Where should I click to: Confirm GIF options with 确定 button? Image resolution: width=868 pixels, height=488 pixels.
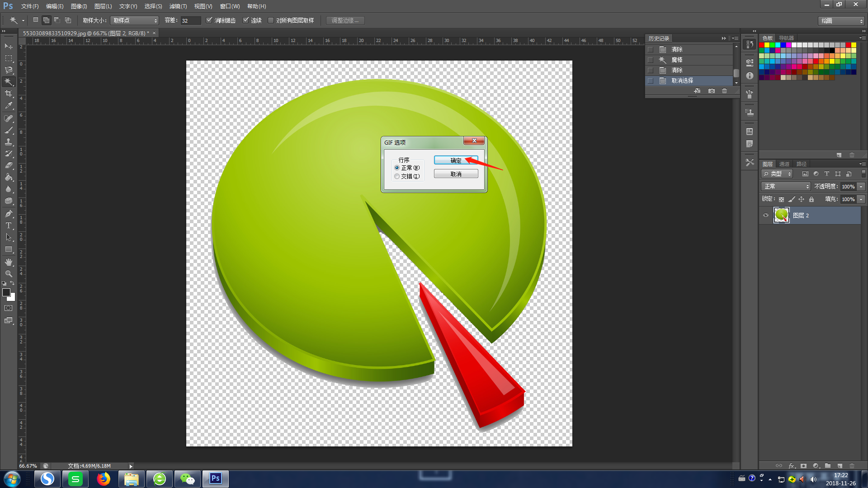pos(456,160)
